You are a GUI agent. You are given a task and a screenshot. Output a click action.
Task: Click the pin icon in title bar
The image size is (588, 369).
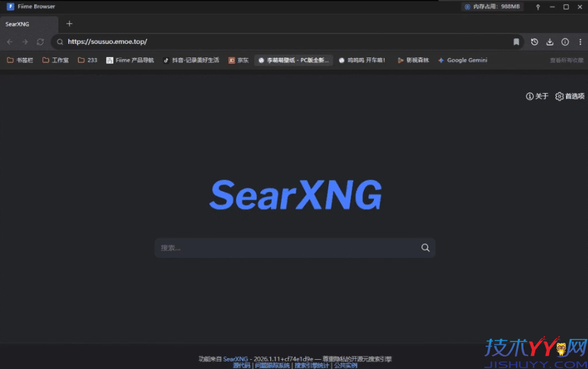tap(538, 7)
